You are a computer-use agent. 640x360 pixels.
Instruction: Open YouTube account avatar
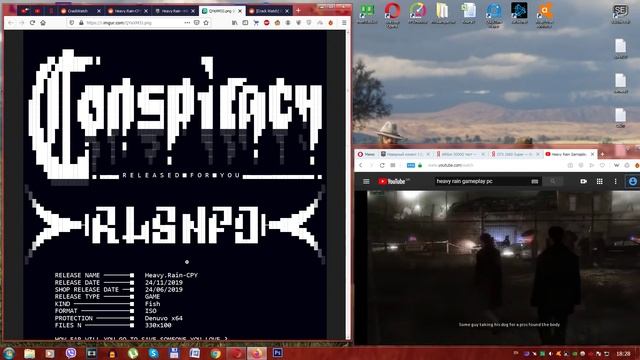(x=633, y=181)
